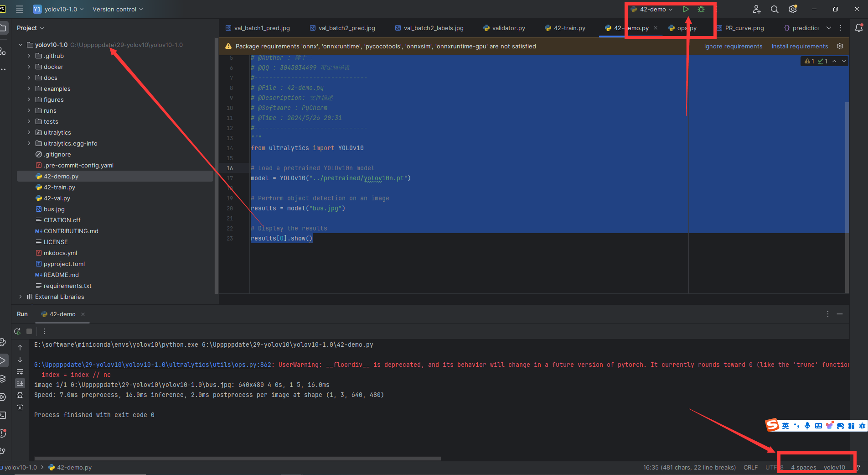This screenshot has height=475, width=868.
Task: Stop the running process
Action: click(29, 331)
